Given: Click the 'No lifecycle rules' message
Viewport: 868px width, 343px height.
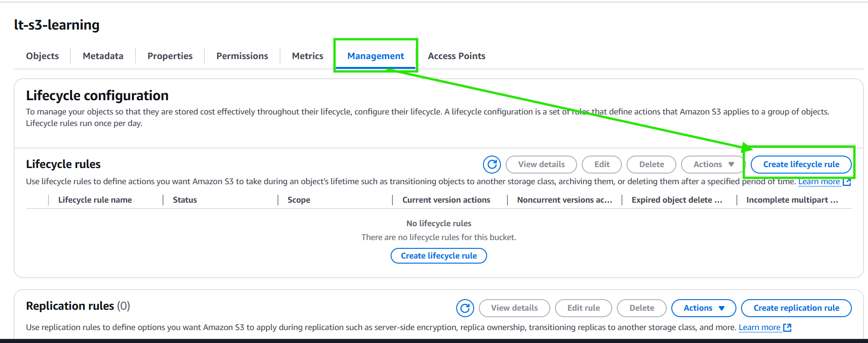Looking at the screenshot, I should (439, 223).
